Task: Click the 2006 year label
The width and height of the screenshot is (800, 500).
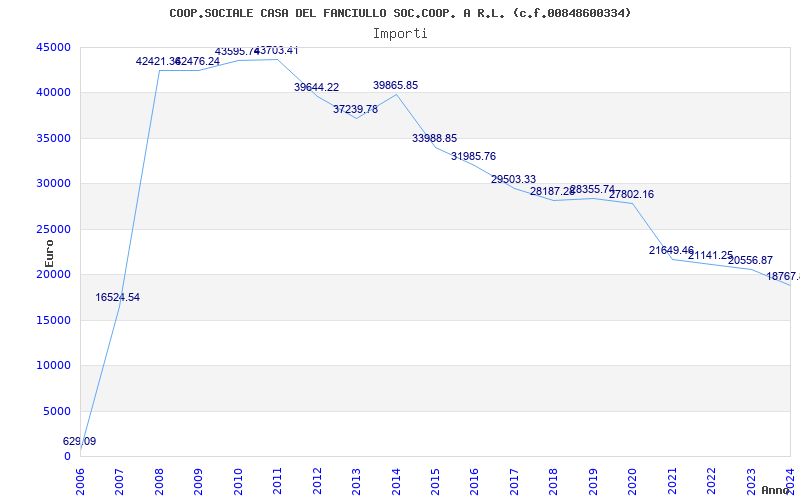Action: pos(80,481)
